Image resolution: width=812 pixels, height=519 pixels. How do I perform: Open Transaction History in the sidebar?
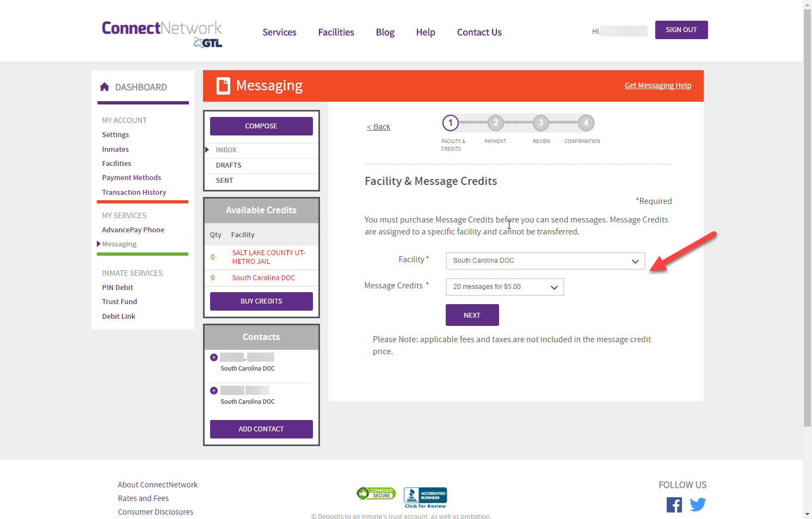click(134, 192)
